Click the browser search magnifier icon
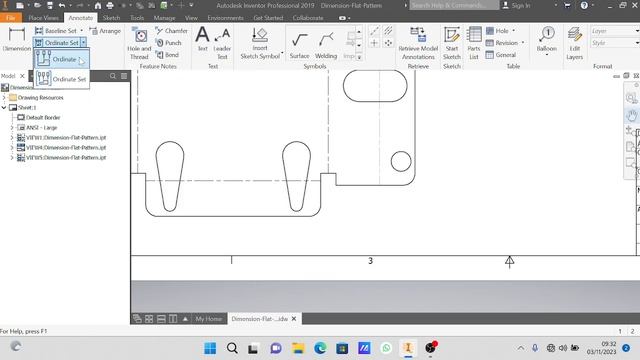Viewport: 640px width, 360px height. tap(113, 76)
